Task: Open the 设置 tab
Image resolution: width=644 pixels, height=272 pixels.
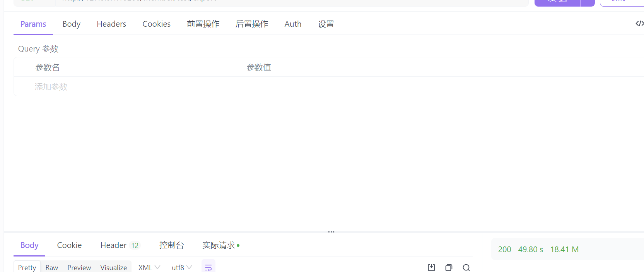Action: coord(326,24)
